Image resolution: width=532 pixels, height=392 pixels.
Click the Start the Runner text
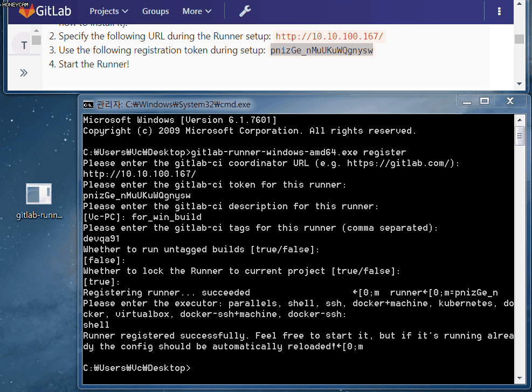click(94, 64)
